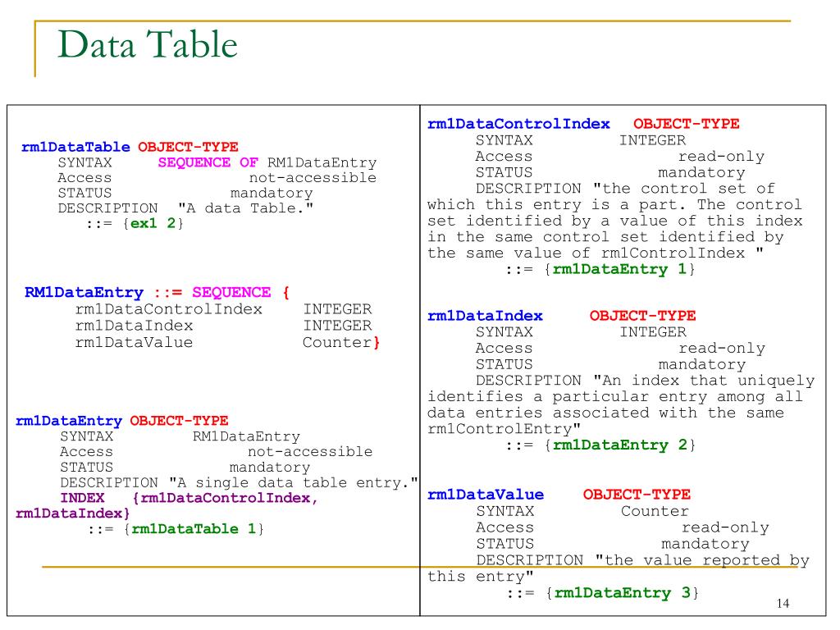Select "A single data table entry." description

(x=294, y=482)
